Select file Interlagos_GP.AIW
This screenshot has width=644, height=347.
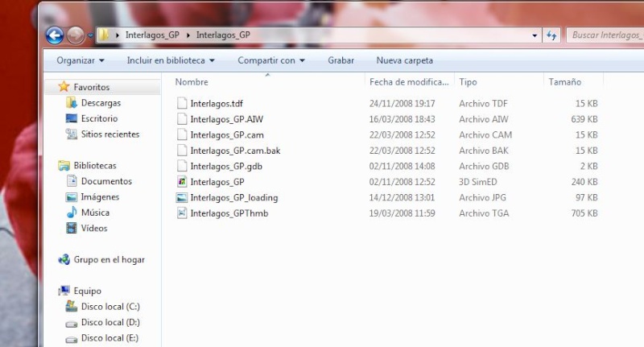(227, 119)
